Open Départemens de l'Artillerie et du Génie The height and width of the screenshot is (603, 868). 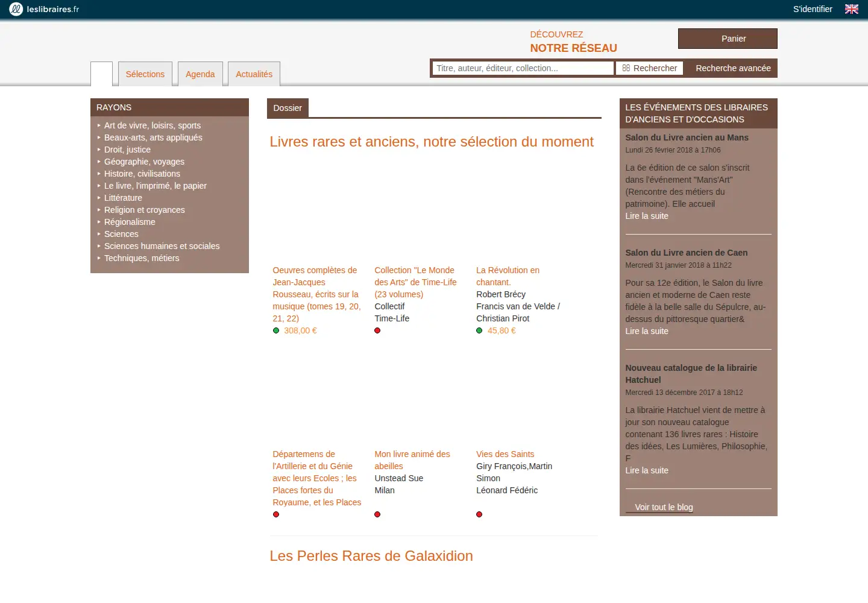point(317,478)
